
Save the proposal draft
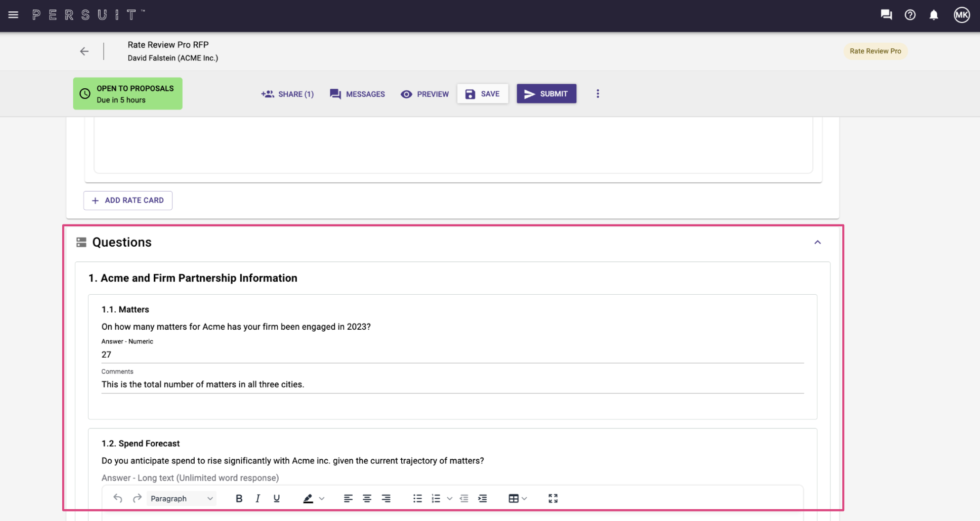coord(482,93)
